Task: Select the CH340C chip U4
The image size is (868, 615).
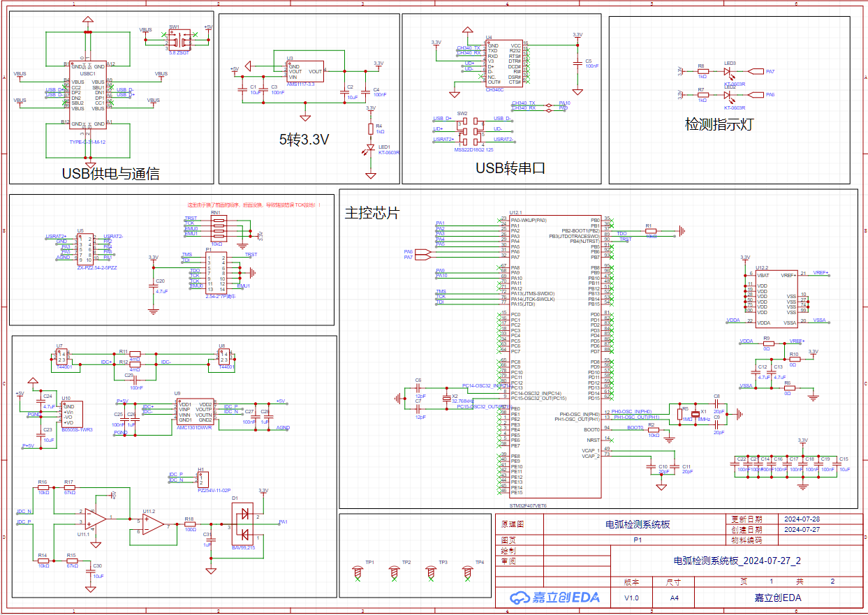Action: pyautogui.click(x=503, y=64)
